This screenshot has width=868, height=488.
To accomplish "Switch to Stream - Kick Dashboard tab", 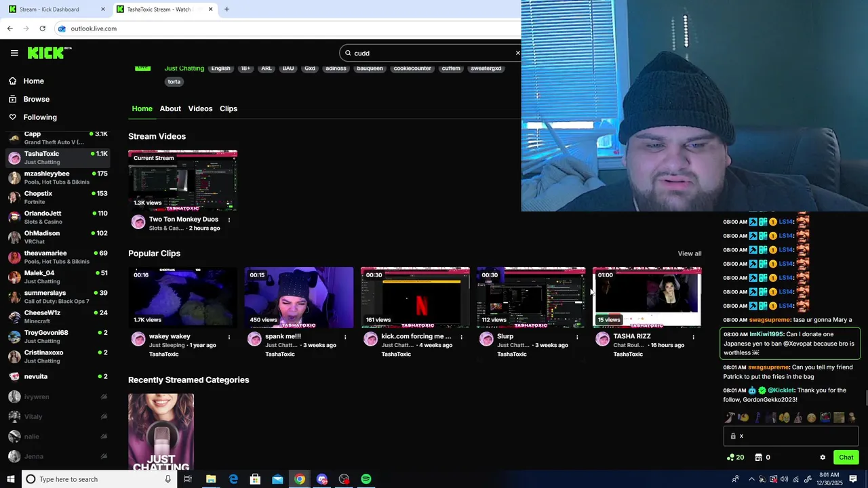I will [x=57, y=9].
